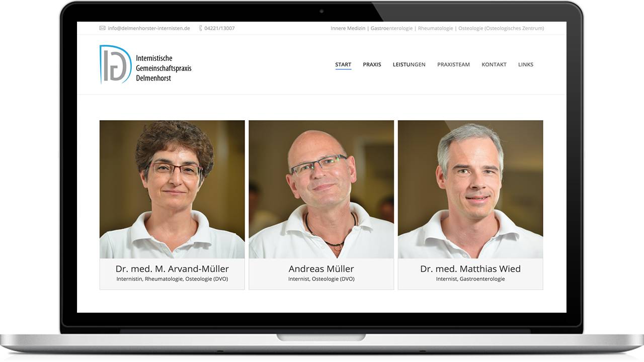
Task: Navigate to KONTAKT in the menu
Action: tap(494, 64)
